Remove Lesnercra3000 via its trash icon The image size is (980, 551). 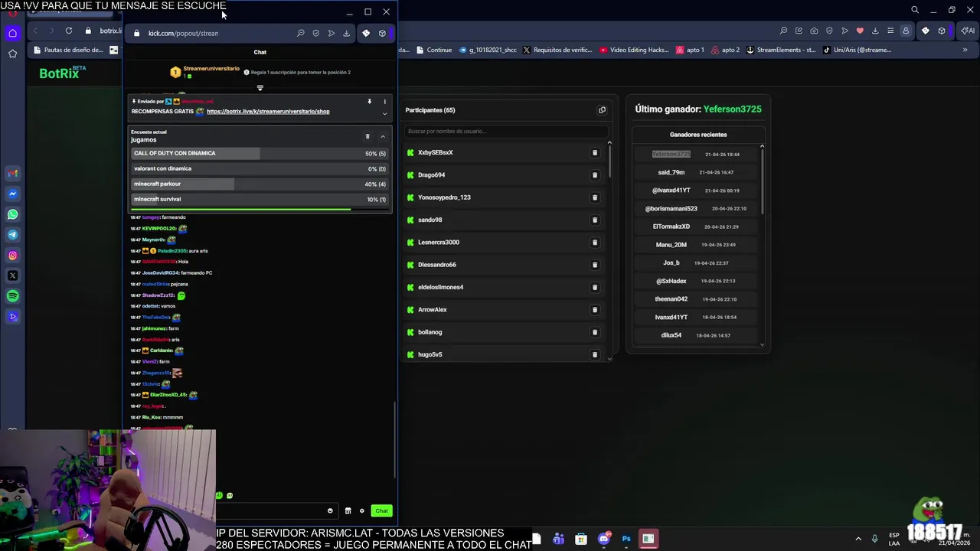(594, 242)
